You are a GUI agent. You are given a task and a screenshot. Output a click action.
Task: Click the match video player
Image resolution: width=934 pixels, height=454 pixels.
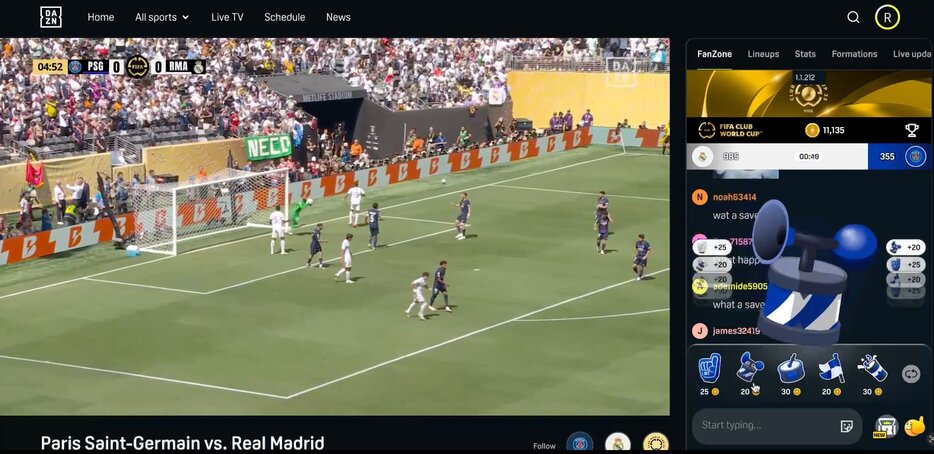tap(335, 226)
